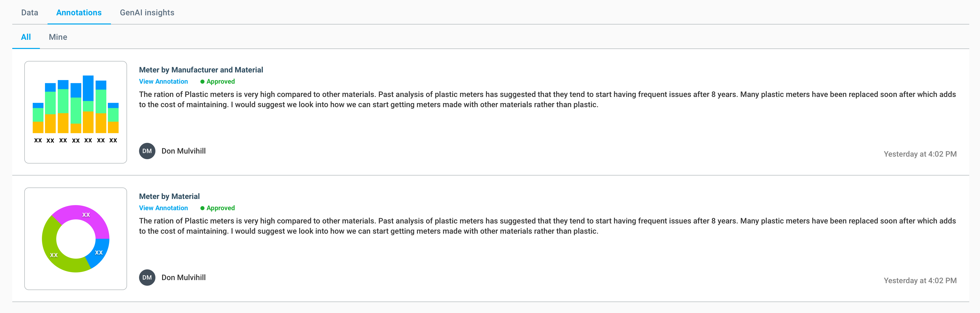The image size is (980, 313).
Task: Click the Meter by Material title
Action: 169,196
